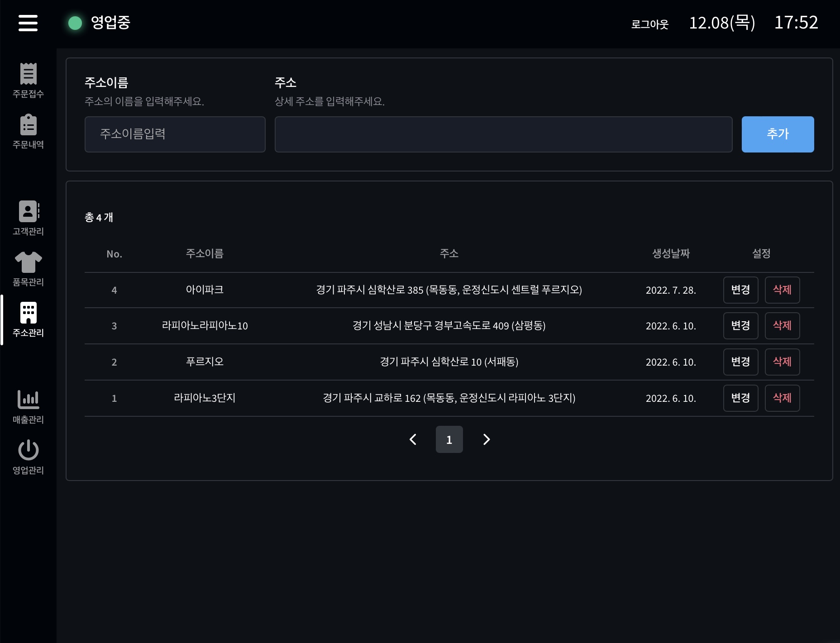Go to previous page arrow

413,439
